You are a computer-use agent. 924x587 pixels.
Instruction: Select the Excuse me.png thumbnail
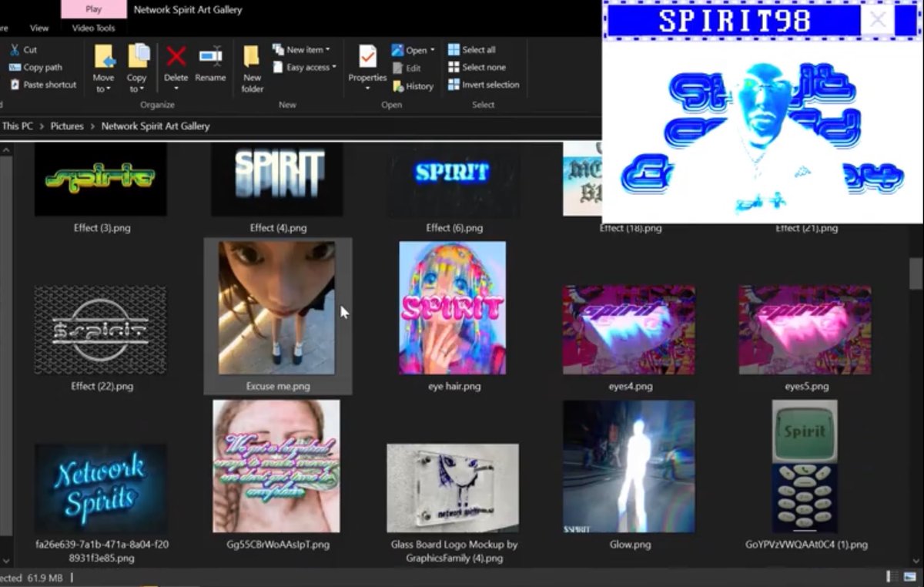point(277,308)
